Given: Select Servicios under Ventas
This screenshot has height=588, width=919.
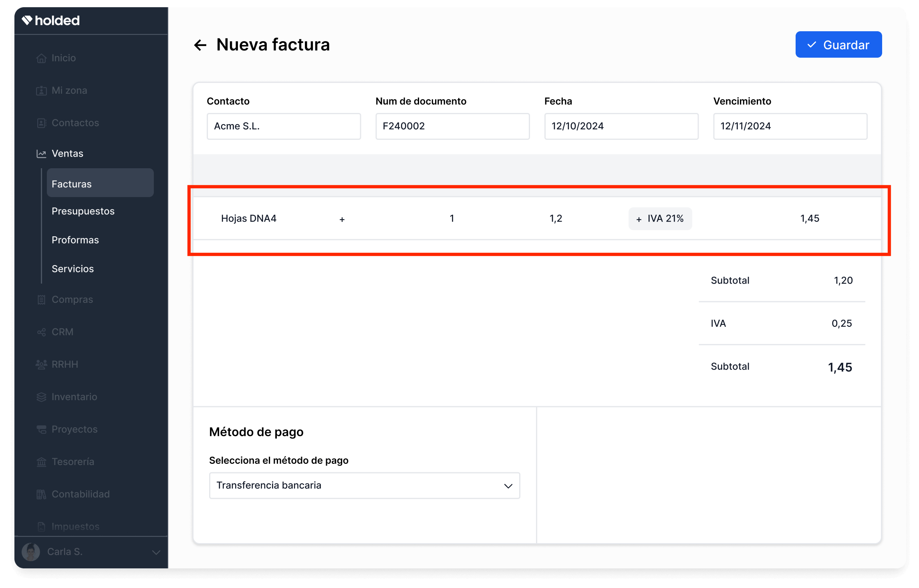Looking at the screenshot, I should click(73, 269).
